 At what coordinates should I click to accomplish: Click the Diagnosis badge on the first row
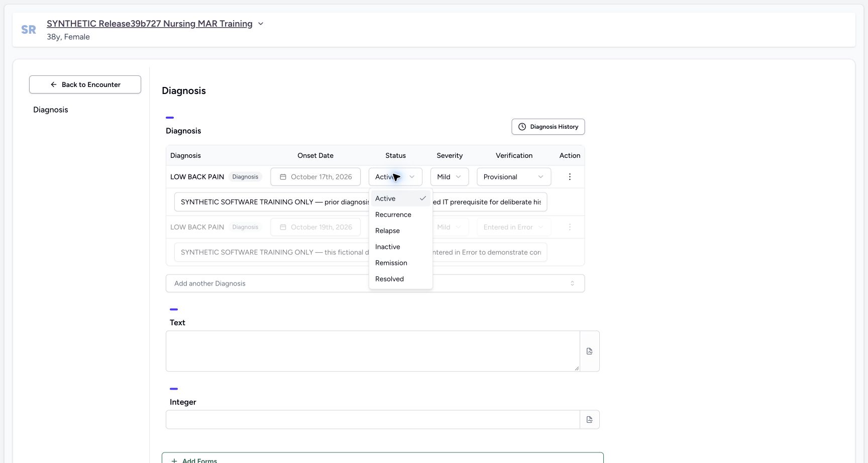pos(245,177)
